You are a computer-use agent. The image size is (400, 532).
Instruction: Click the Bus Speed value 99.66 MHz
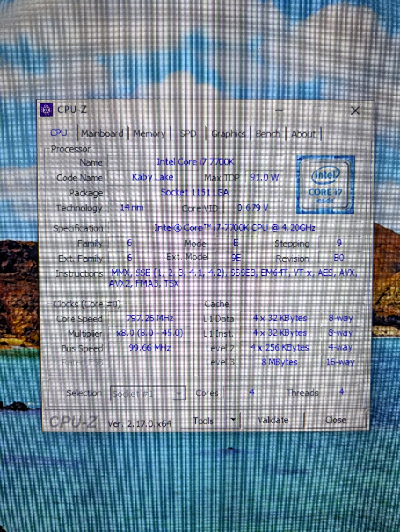[x=150, y=348]
